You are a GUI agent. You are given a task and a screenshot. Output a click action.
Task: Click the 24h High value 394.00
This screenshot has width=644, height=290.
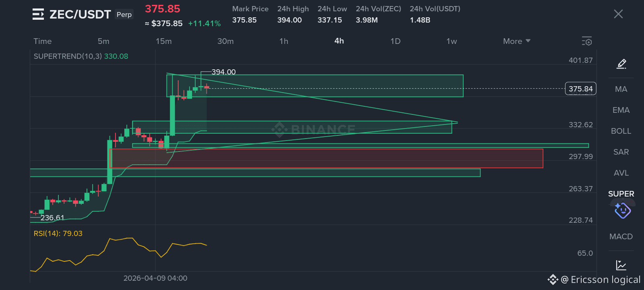289,20
